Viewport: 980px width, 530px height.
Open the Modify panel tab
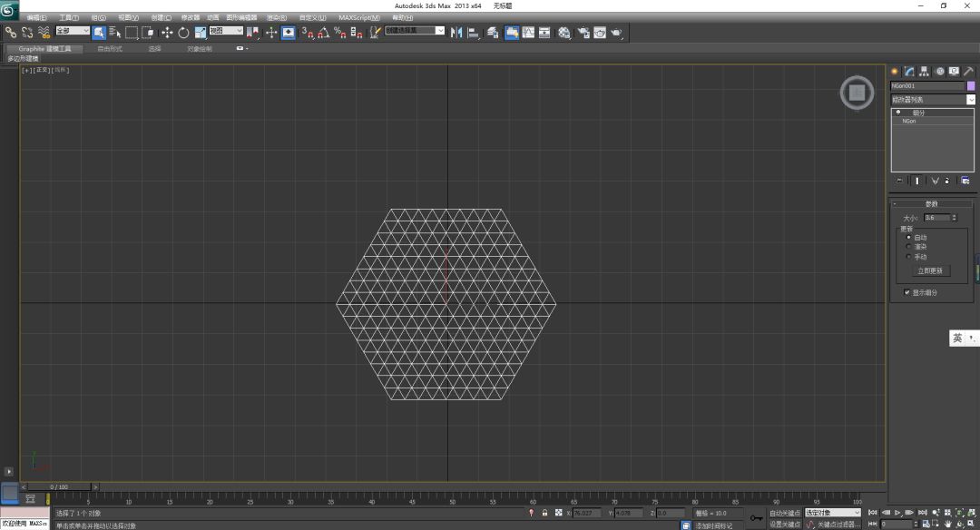[908, 71]
